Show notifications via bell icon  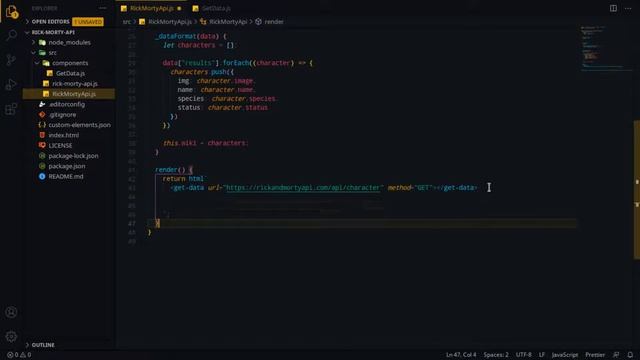coord(630,355)
